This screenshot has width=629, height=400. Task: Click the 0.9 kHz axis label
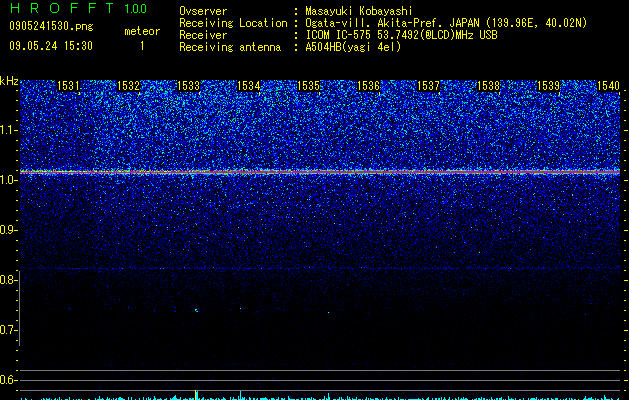click(8, 230)
